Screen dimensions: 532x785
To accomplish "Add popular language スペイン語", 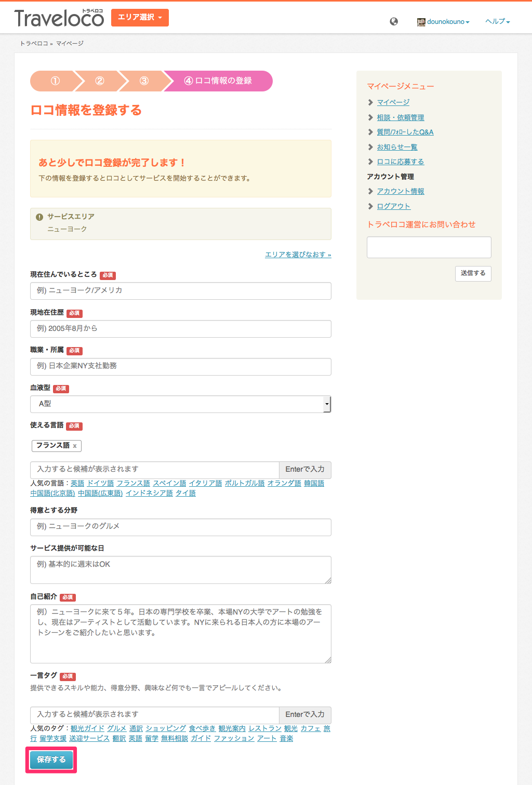I will 169,483.
